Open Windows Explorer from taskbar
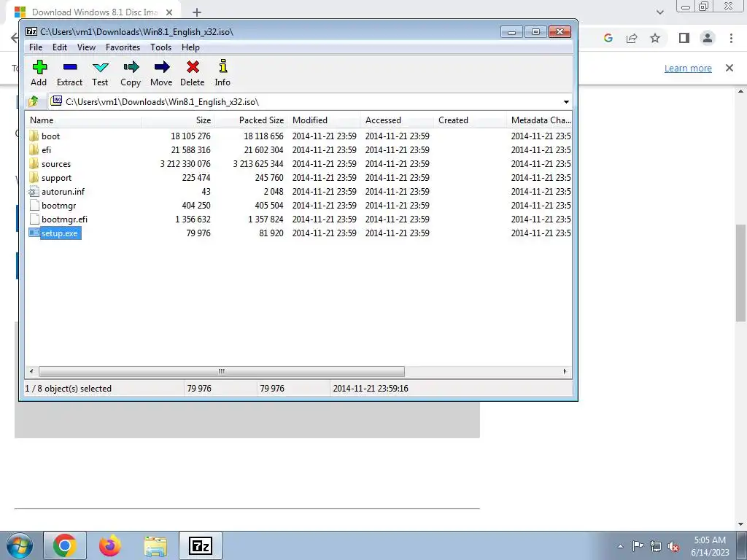 [x=155, y=546]
